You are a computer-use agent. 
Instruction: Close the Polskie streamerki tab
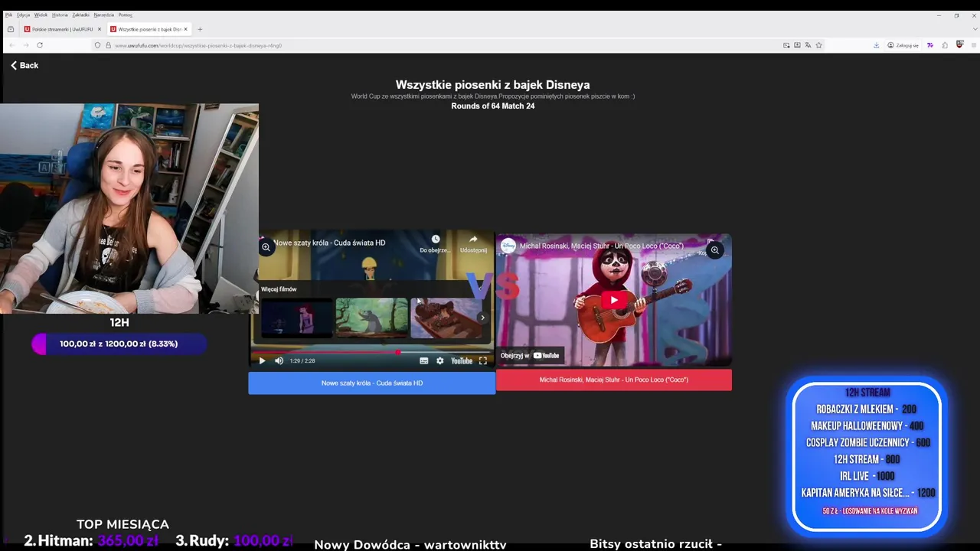[x=99, y=29]
